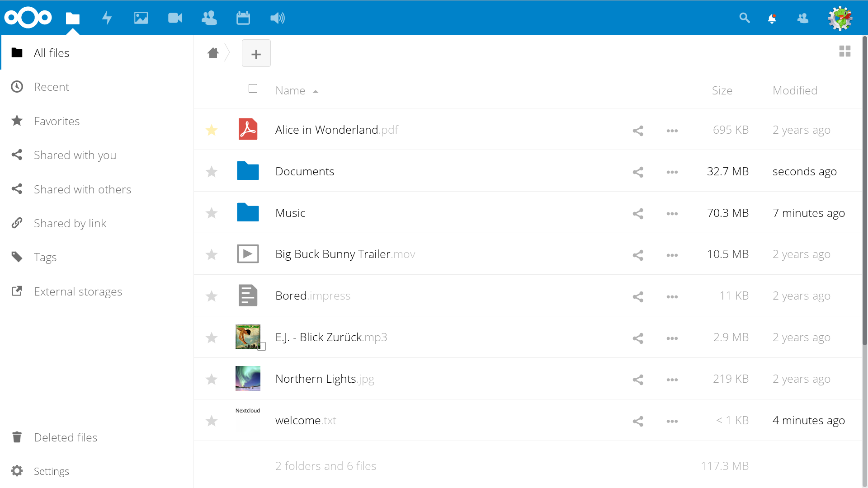This screenshot has height=488, width=868.
Task: Open the Deleted files section
Action: point(65,437)
